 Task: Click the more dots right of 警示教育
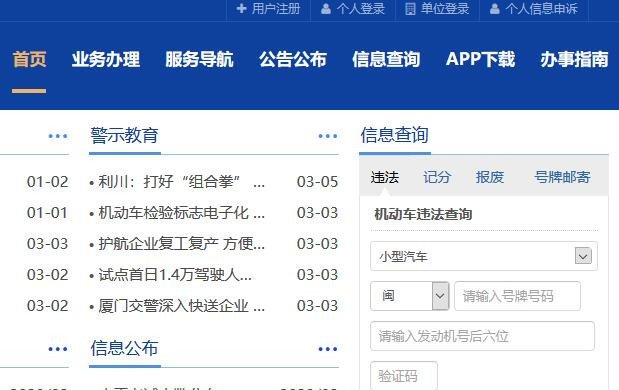(328, 136)
